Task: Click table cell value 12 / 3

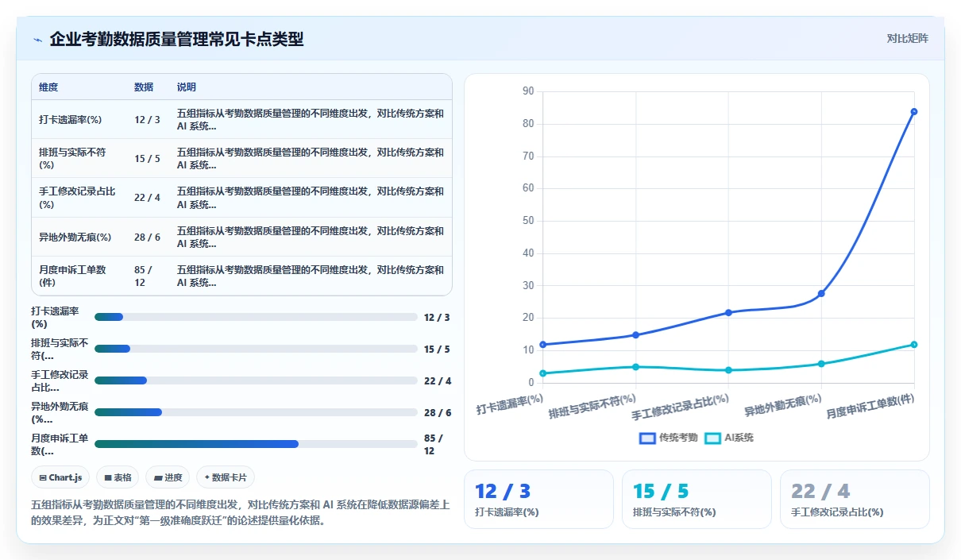Action: click(x=147, y=120)
